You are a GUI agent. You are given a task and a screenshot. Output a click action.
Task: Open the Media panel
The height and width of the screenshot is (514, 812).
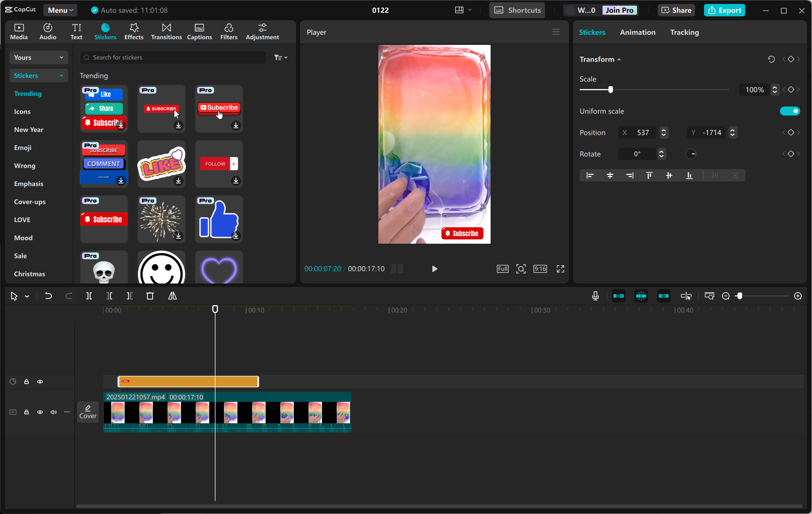tap(19, 31)
